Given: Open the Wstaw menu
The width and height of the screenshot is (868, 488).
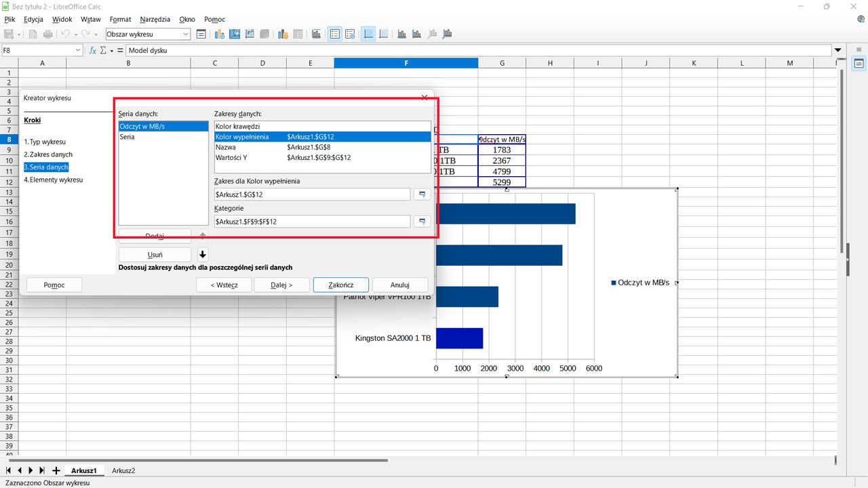Looking at the screenshot, I should (91, 20).
